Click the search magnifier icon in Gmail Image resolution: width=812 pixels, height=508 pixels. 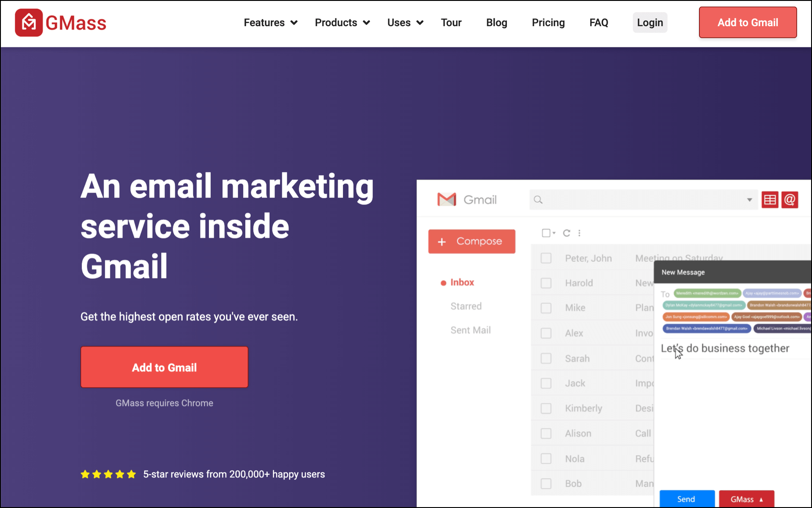pos(538,200)
